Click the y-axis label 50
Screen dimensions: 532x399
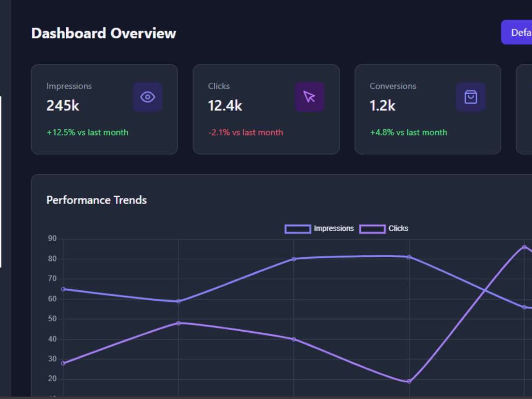(52, 319)
